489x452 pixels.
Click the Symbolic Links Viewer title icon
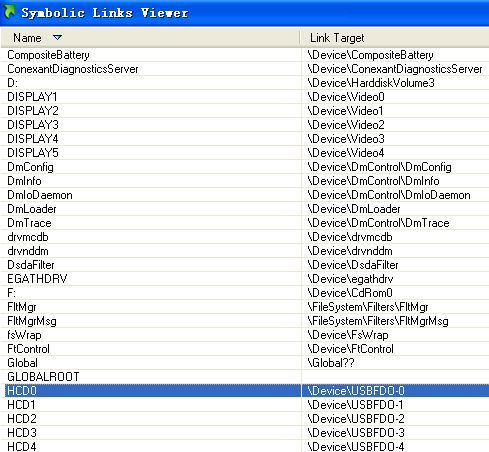pyautogui.click(x=9, y=12)
